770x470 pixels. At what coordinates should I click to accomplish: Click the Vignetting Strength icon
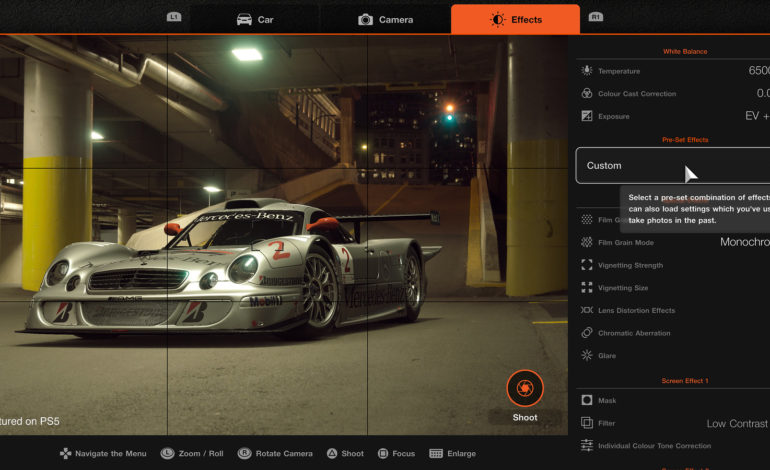(587, 265)
